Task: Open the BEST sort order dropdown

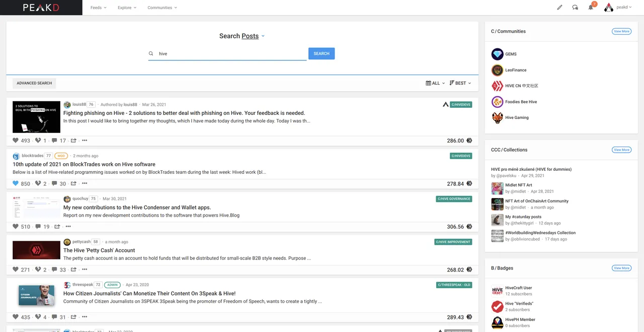Action: coord(460,83)
